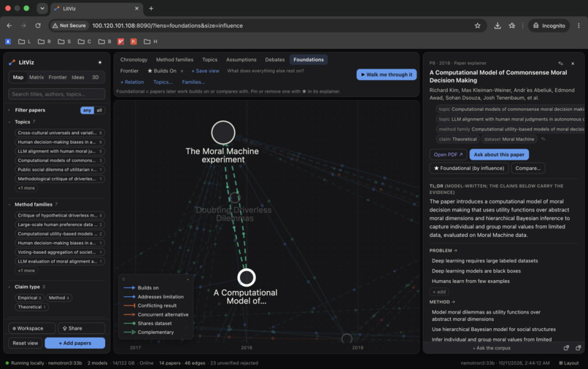Click the Ask the corpus input bar
588x369 pixels.
tap(492, 348)
